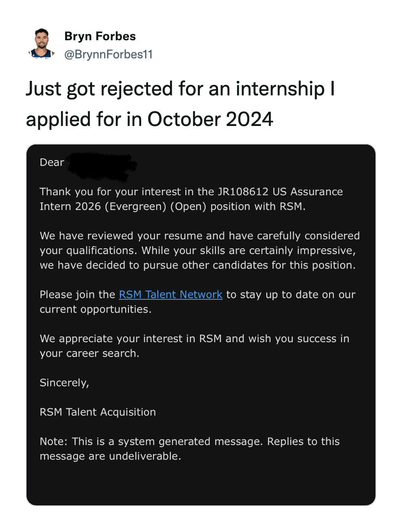Click Bryn Forbes' profile avatar
This screenshot has height=532, width=402.
click(x=41, y=44)
